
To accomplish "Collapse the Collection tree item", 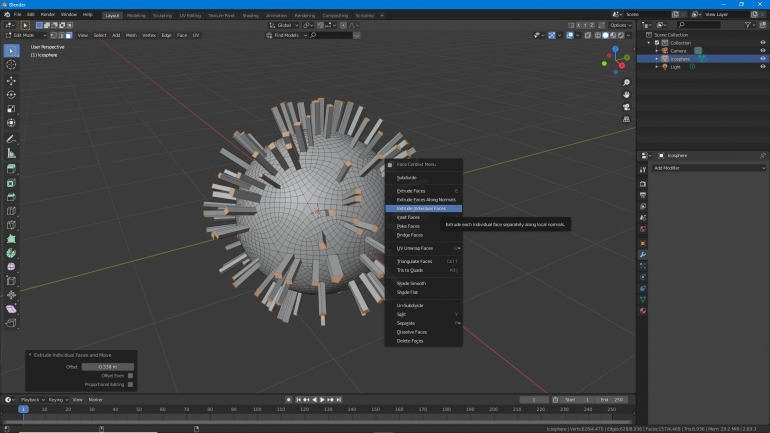I will pyautogui.click(x=649, y=43).
